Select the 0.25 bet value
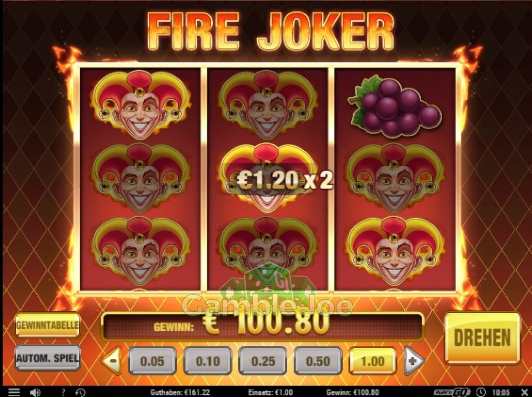 (262, 361)
